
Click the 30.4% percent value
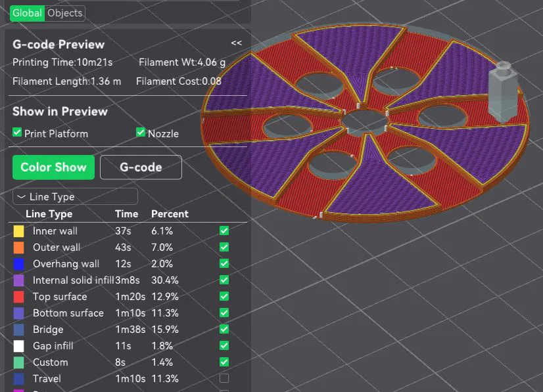[x=165, y=280]
